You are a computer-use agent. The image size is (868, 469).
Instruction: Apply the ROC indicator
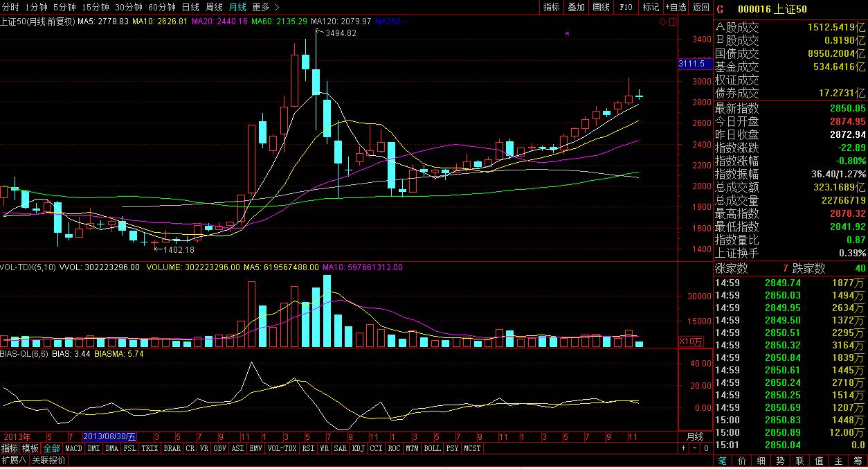pos(394,448)
